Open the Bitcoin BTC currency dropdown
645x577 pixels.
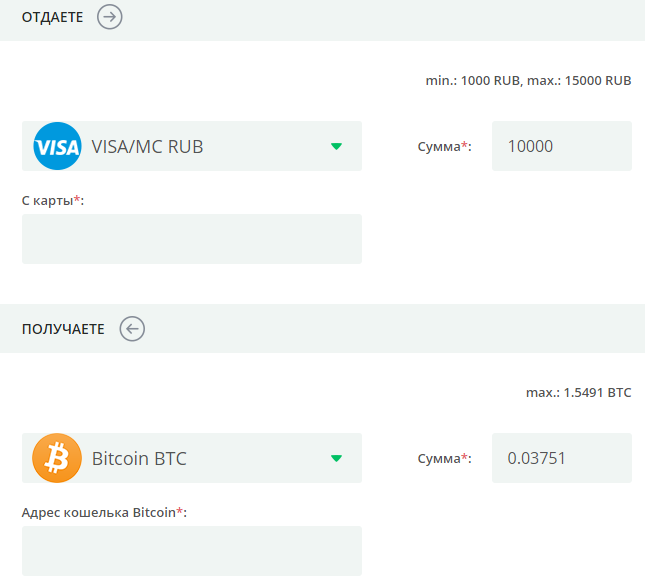[x=190, y=459]
